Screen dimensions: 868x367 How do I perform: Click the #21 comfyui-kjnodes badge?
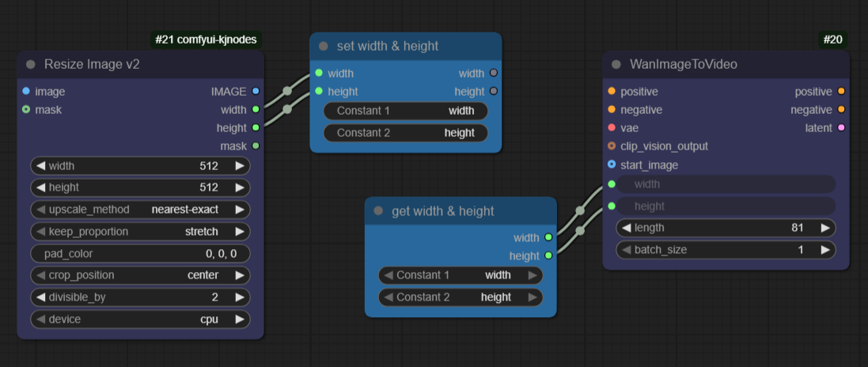(x=206, y=40)
